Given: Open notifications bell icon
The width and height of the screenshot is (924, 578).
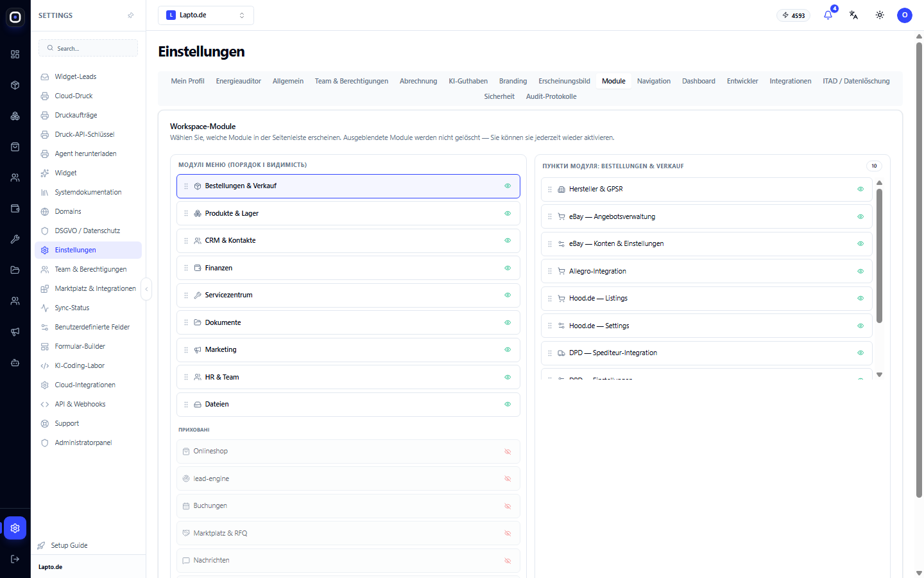Looking at the screenshot, I should (828, 15).
